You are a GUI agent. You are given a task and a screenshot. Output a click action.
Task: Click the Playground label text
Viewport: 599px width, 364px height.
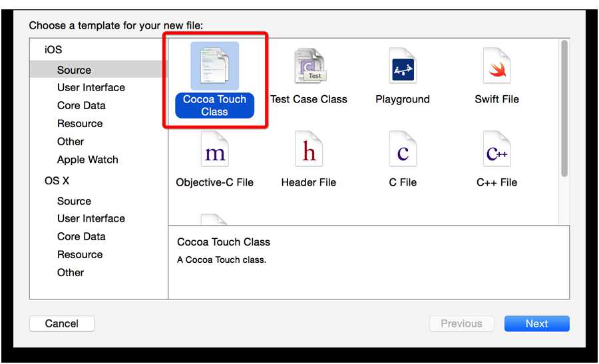403,99
